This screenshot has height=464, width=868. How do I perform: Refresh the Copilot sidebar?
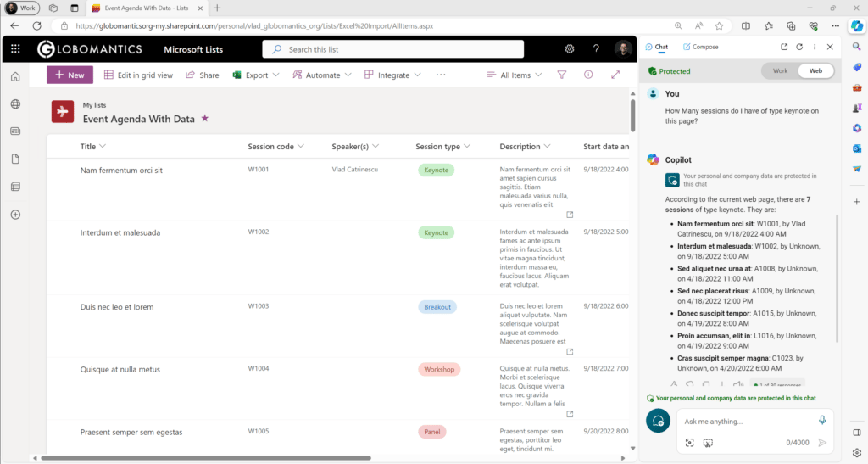point(799,47)
